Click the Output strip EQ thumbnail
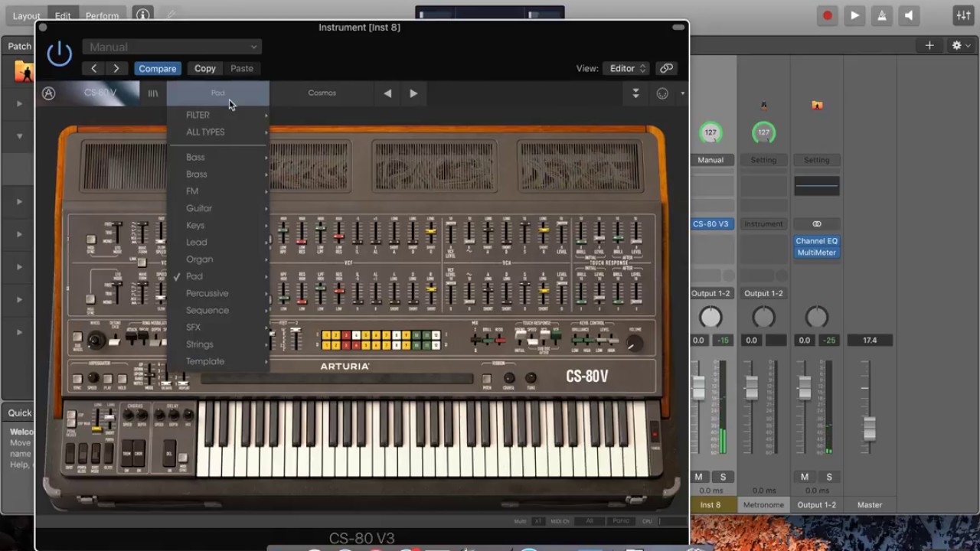The width and height of the screenshot is (980, 551). point(817,186)
